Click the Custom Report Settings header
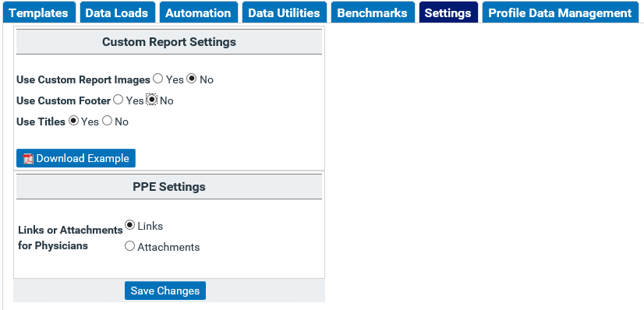Screen dimensions: 644x310 tap(169, 42)
